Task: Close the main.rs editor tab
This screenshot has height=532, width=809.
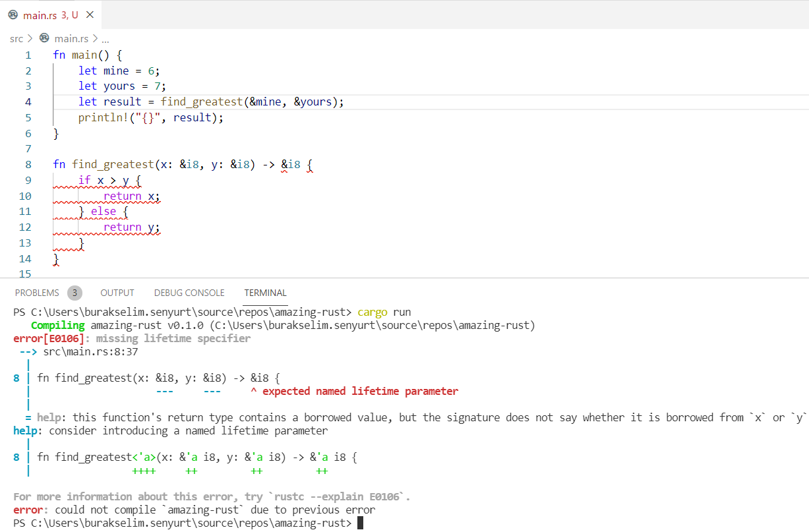Action: coord(90,15)
